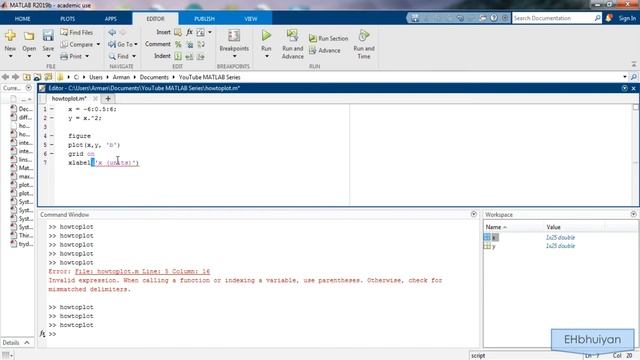Expand the Save dropdown arrow

48,56
